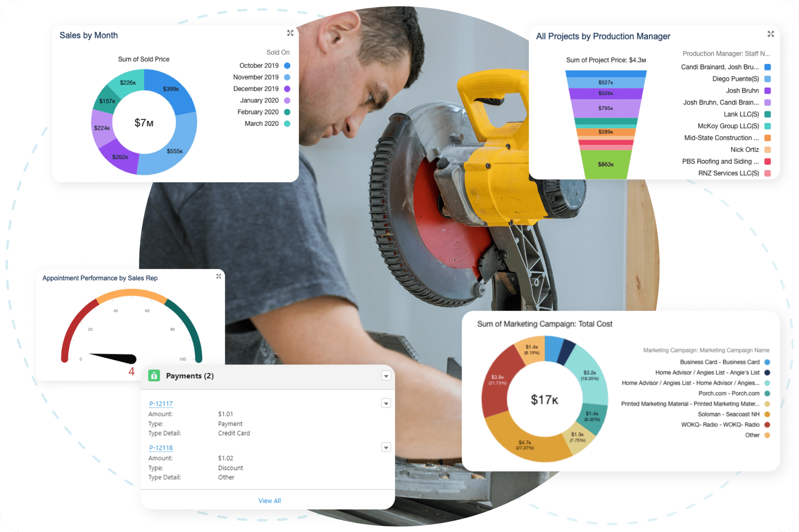Select October 2019 legend color dot
Viewport: 799px width, 532px height.
coord(287,66)
